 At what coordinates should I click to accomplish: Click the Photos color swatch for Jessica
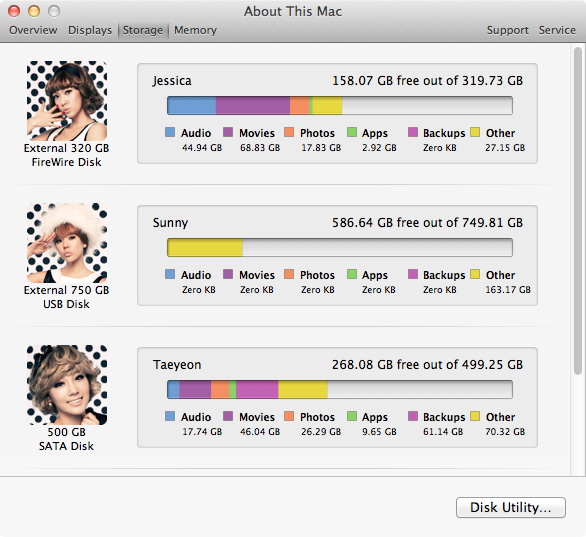[289, 132]
